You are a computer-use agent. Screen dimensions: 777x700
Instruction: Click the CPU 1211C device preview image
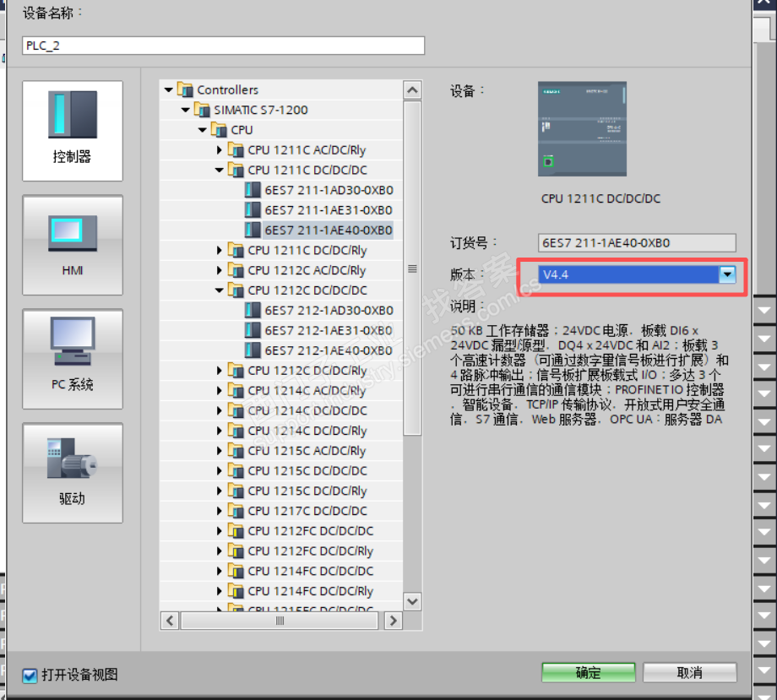click(582, 129)
